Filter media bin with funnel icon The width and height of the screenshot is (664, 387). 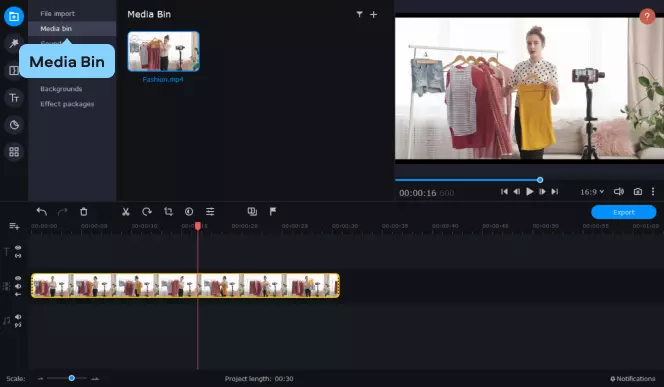click(359, 14)
